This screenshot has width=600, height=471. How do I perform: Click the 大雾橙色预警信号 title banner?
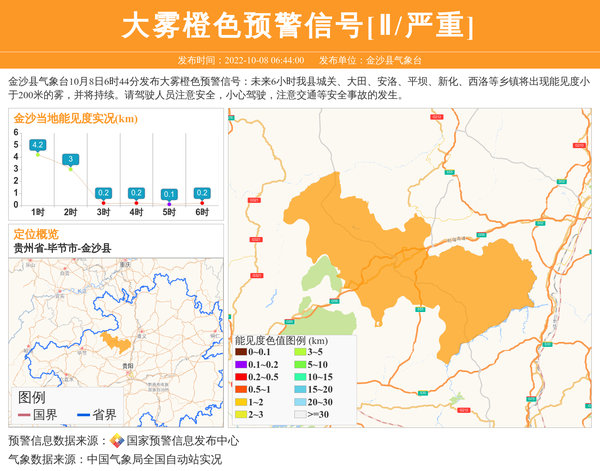[x=298, y=26]
